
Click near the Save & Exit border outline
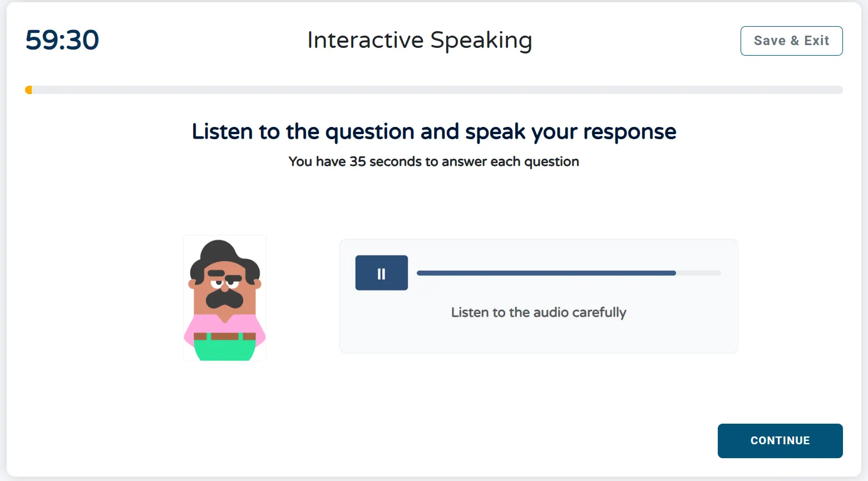click(791, 28)
